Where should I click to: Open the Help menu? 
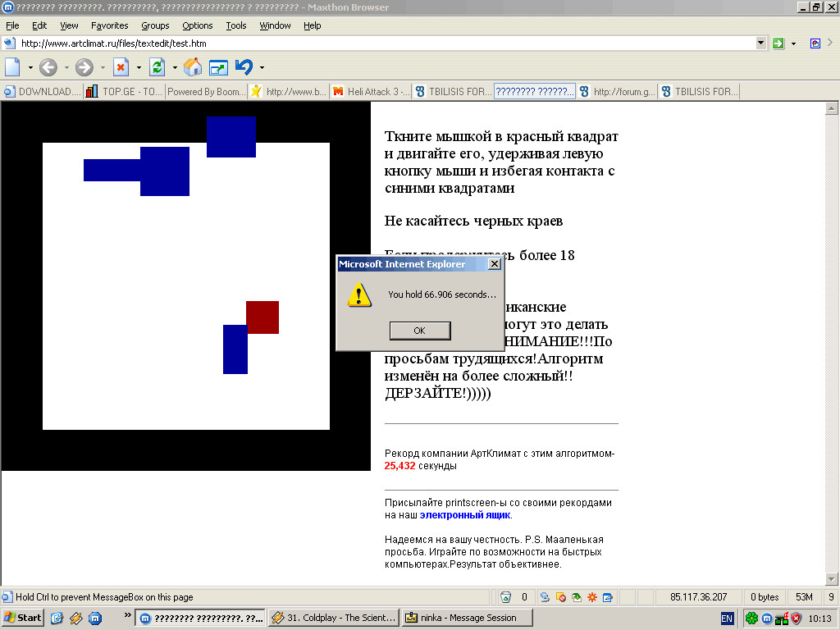[x=312, y=25]
